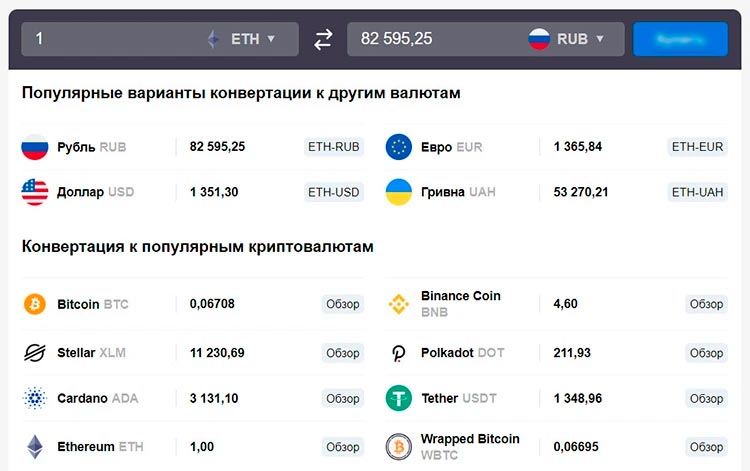The image size is (750, 471).
Task: Click the Wrapped Bitcoin WBTC icon
Action: (398, 446)
